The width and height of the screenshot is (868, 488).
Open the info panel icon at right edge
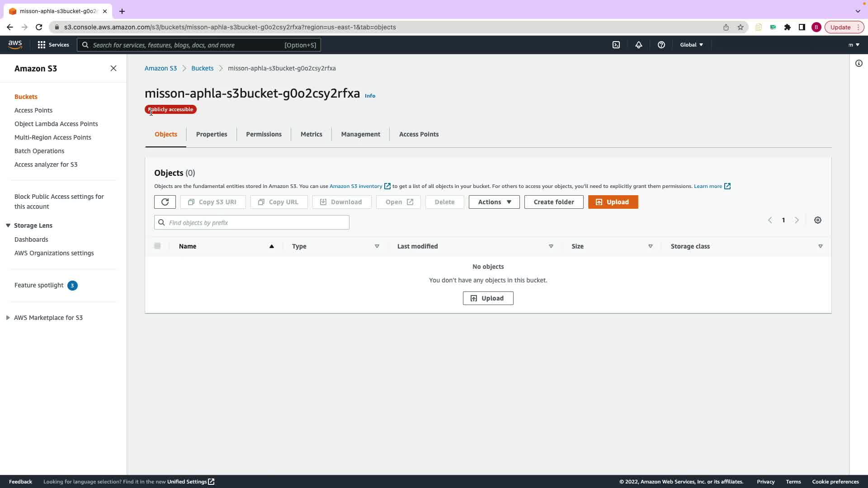859,63
